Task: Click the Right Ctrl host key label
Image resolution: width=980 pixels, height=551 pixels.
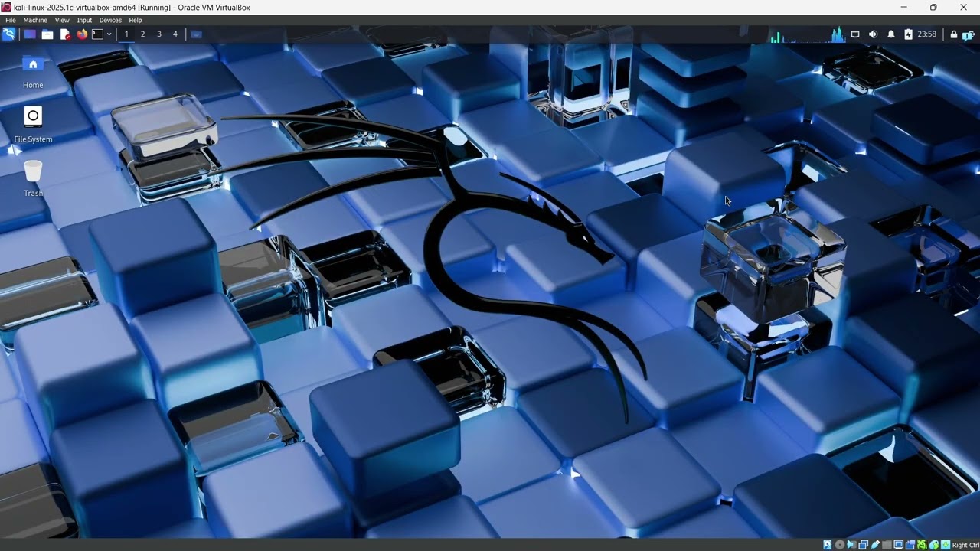Action: 966,545
